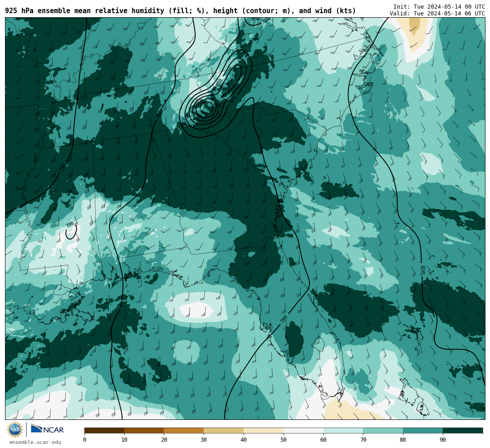Select the 70-80% light teal colorbar segment
The height and width of the screenshot is (448, 490).
coord(383,430)
